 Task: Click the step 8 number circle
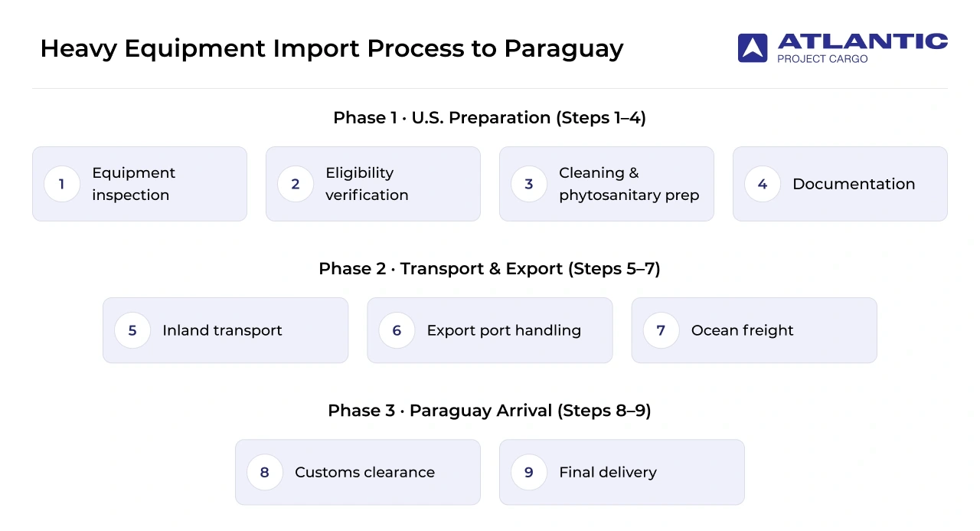(x=265, y=472)
